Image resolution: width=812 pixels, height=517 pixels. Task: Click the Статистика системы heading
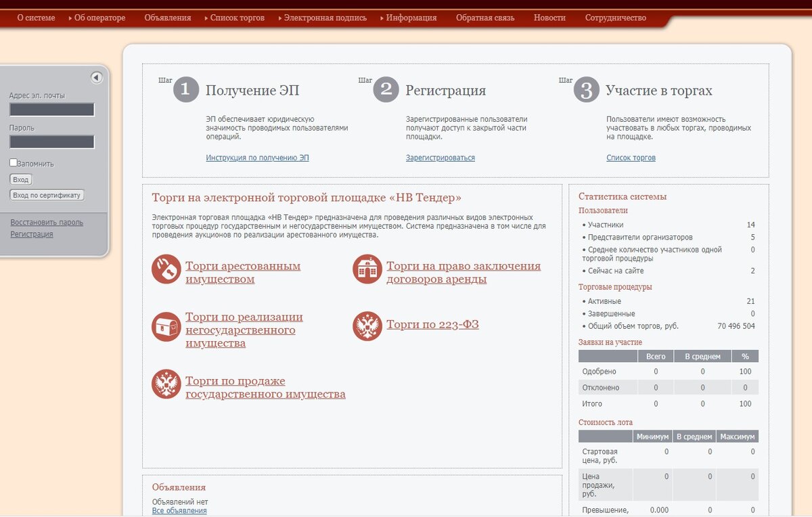coord(623,196)
